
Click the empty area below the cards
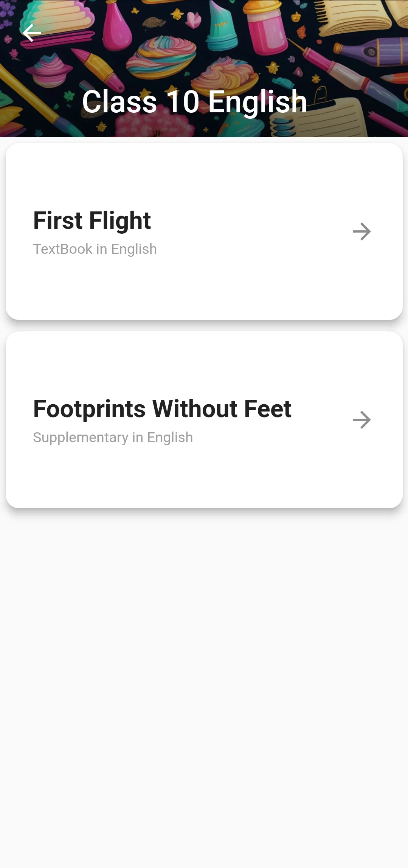pyautogui.click(x=204, y=681)
